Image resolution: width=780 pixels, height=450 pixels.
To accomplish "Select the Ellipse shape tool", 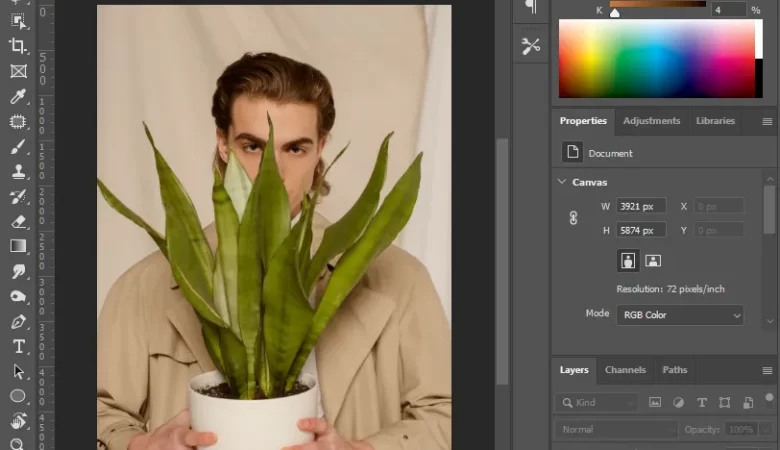I will (18, 396).
